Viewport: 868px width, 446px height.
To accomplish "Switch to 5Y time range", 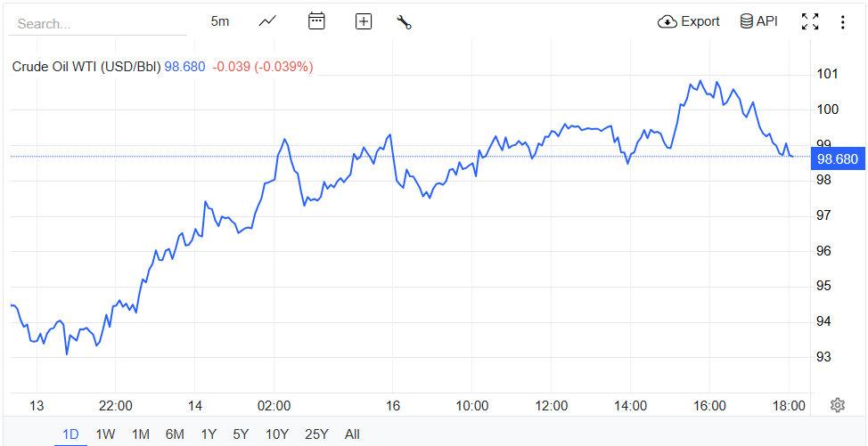I will (241, 434).
